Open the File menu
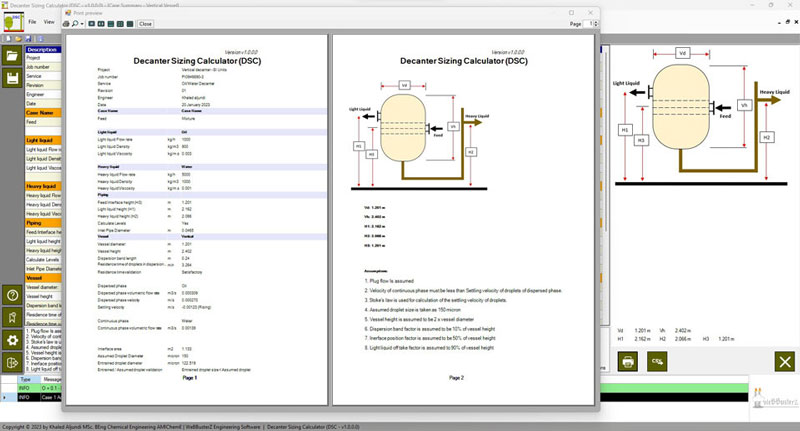800x431 pixels. pos(33,20)
